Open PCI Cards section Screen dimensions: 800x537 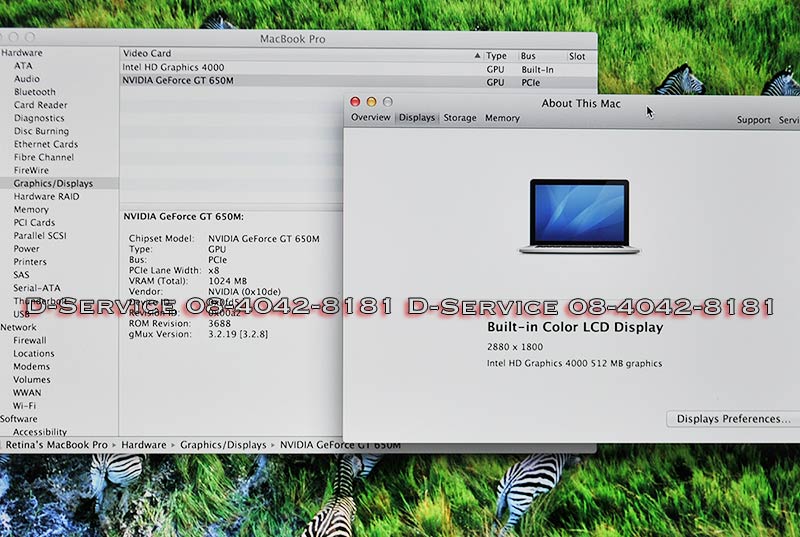(x=34, y=222)
